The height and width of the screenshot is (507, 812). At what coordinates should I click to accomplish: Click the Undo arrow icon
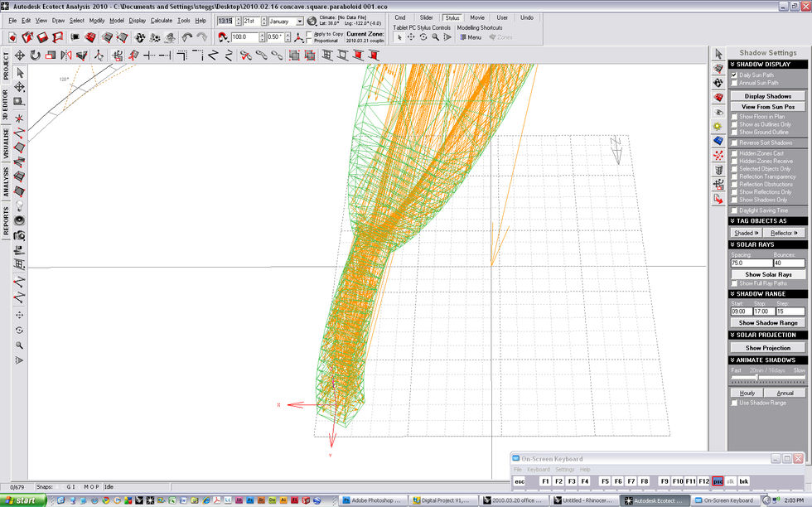[187, 37]
